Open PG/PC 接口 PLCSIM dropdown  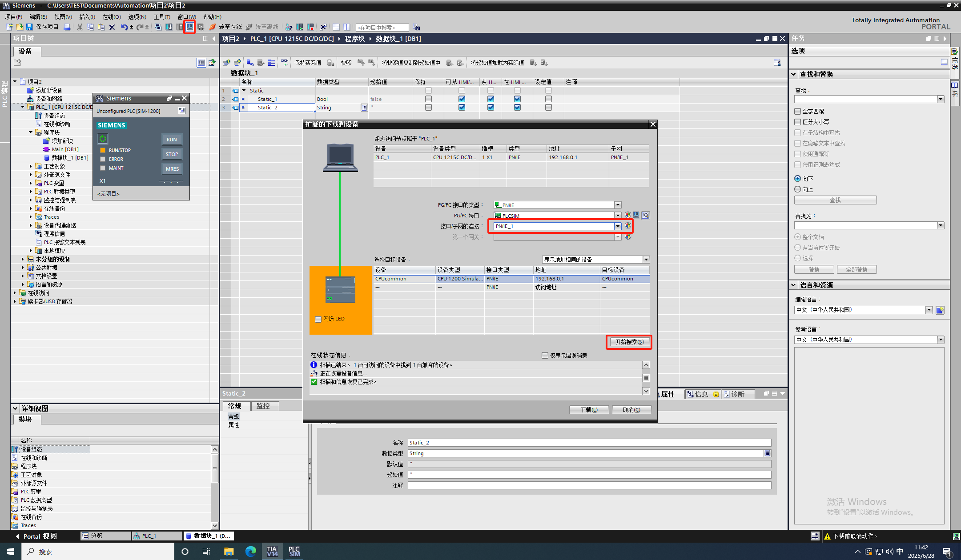pyautogui.click(x=618, y=216)
